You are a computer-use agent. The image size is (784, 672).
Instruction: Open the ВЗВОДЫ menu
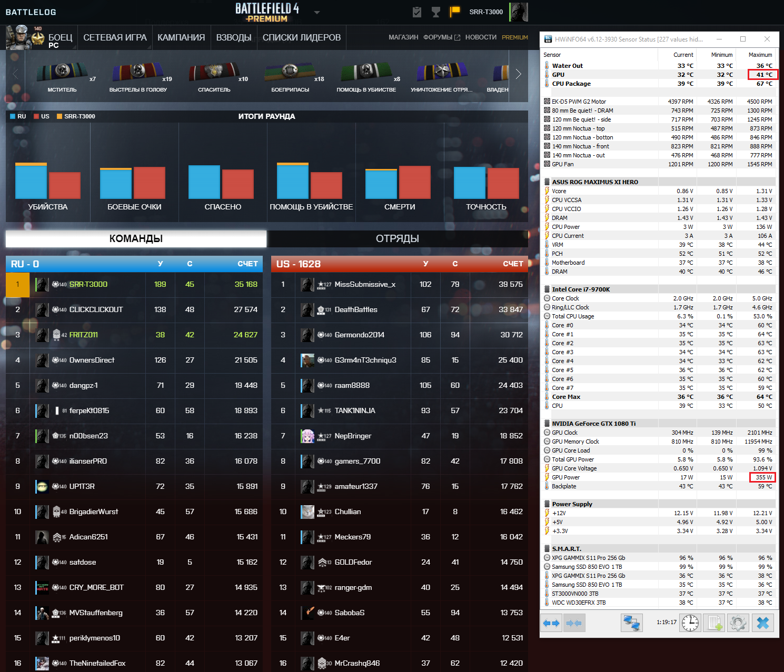point(234,37)
